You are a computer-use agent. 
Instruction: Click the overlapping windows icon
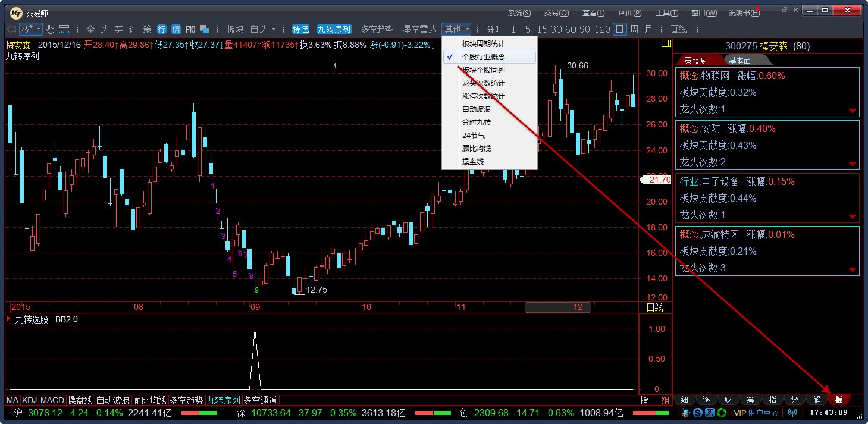click(x=205, y=29)
